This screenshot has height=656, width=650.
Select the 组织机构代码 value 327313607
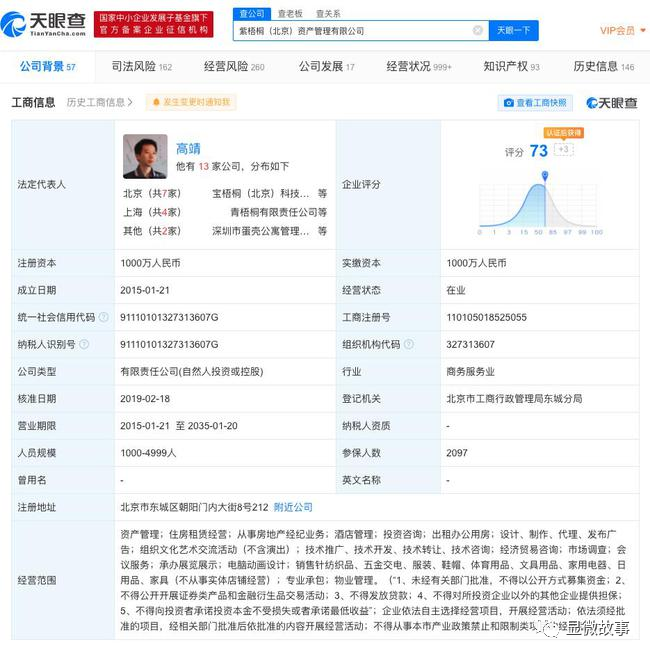point(471,344)
